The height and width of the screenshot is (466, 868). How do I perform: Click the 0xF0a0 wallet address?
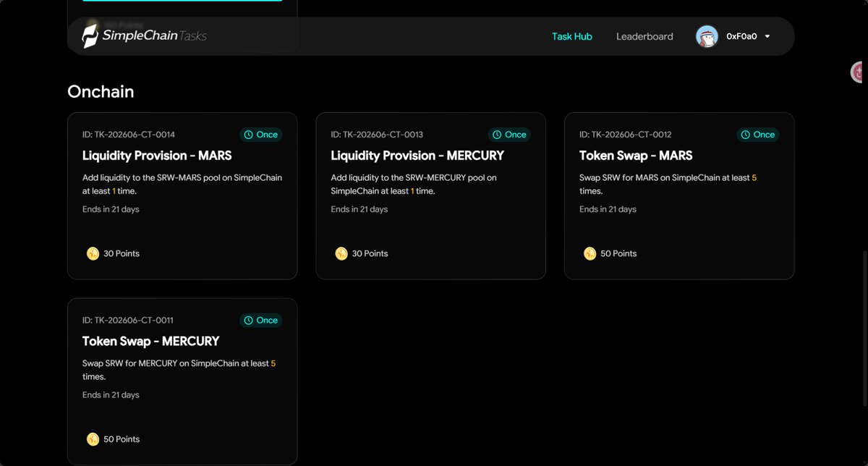pos(741,36)
